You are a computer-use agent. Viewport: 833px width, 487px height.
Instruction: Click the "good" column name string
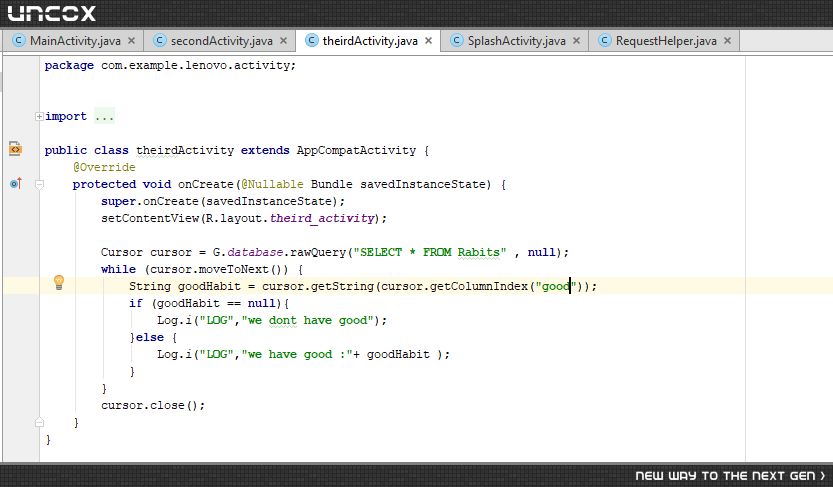[556, 286]
